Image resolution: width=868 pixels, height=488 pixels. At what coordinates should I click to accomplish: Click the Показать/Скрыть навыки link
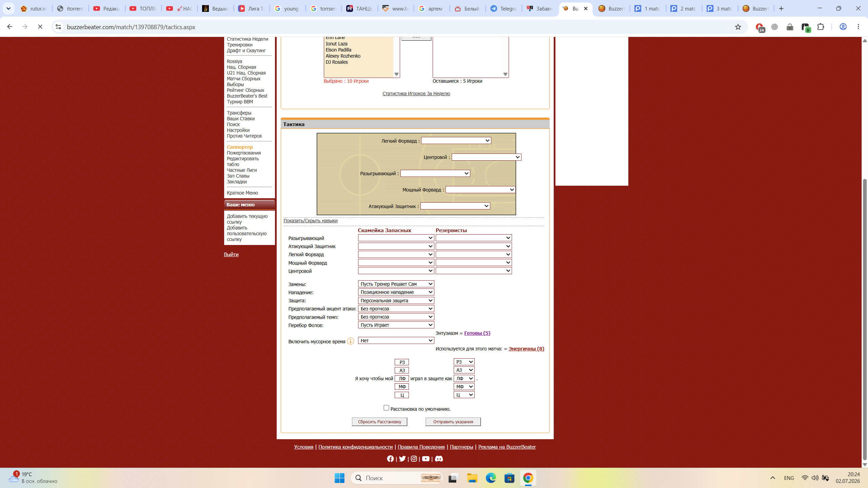[x=310, y=221]
